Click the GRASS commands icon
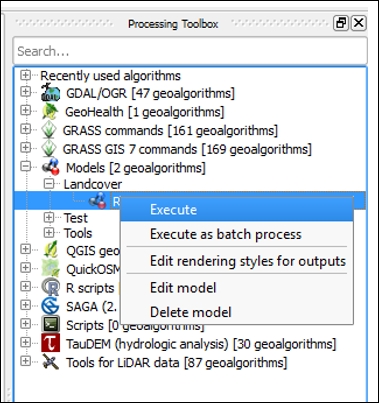Screen dimensions: 379x403 click(x=49, y=130)
